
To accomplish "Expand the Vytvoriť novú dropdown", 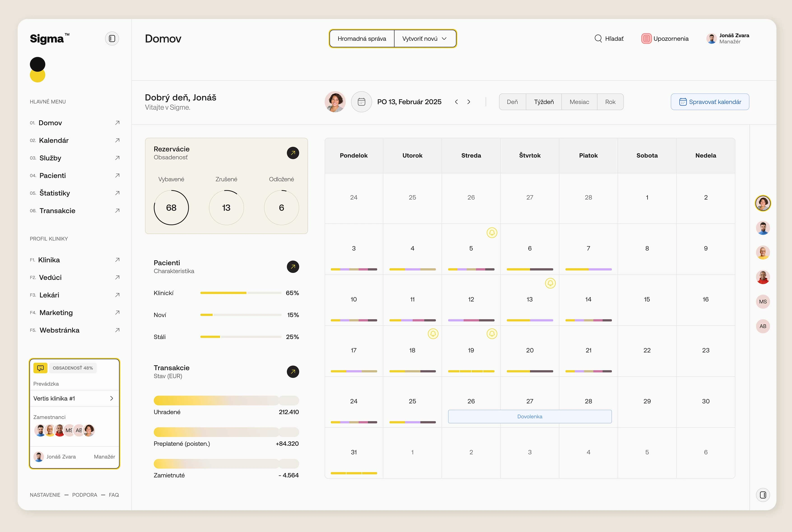I will tap(424, 38).
